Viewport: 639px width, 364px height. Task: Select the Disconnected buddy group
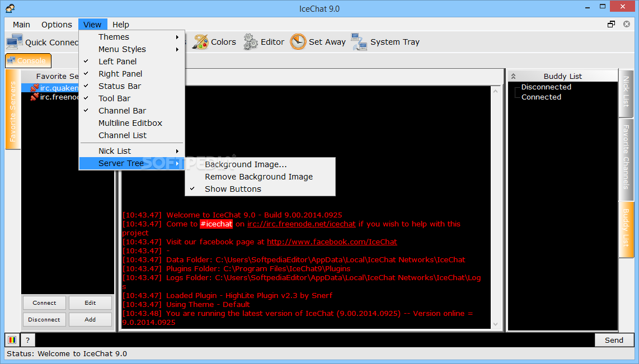point(546,87)
